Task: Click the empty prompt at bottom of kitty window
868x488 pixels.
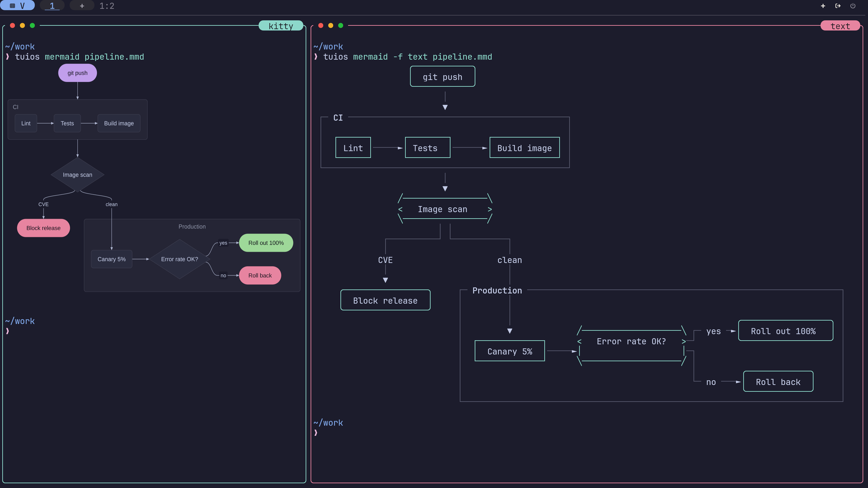Action: point(7,331)
